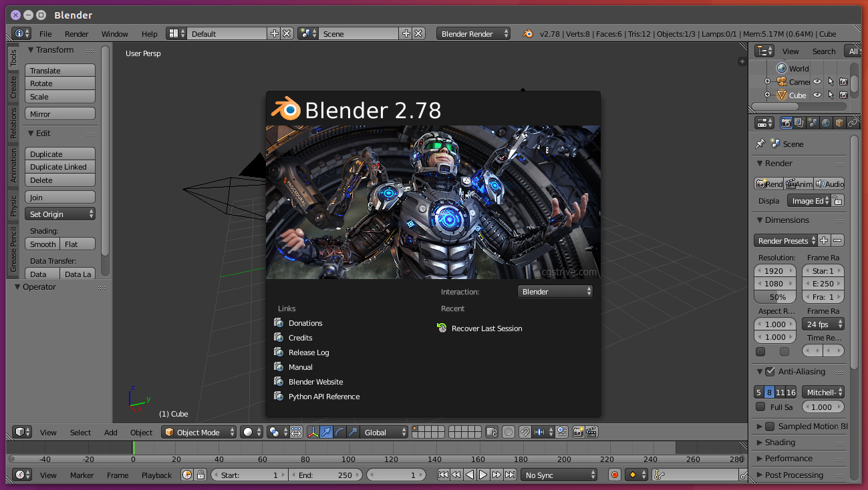Open the Object Mode dropdown
The height and width of the screenshot is (490, 868).
coord(199,432)
